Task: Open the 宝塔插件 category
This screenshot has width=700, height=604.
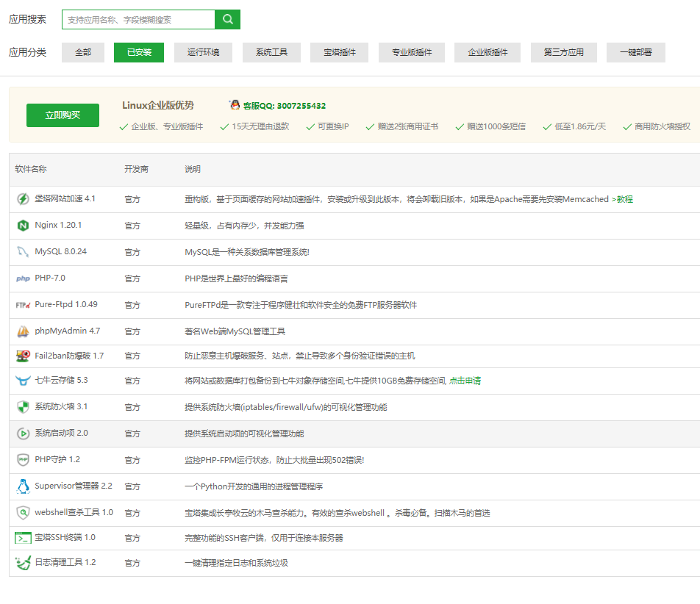Action: pyautogui.click(x=339, y=52)
